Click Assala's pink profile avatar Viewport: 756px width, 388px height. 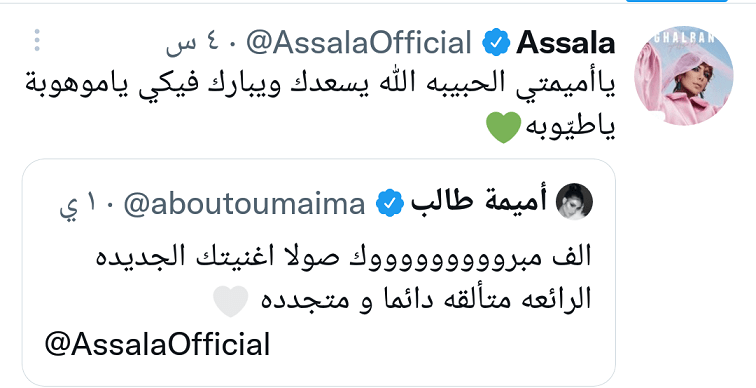point(683,75)
